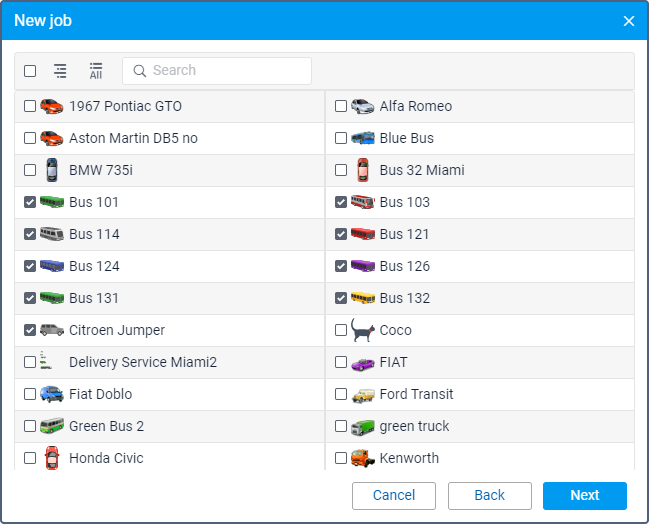This screenshot has height=524, width=649.
Task: Uncheck the Bus 101 checkbox
Action: coord(30,202)
